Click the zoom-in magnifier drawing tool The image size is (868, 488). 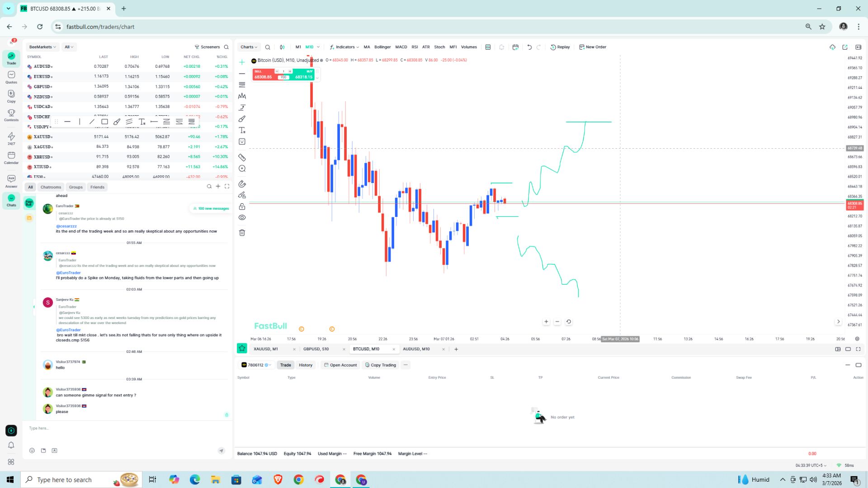coord(242,169)
